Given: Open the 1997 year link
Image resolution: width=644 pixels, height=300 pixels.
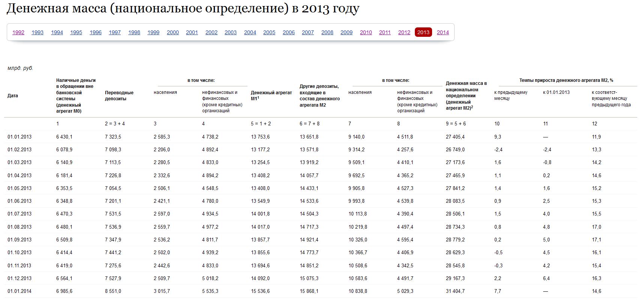Looking at the screenshot, I should [115, 32].
